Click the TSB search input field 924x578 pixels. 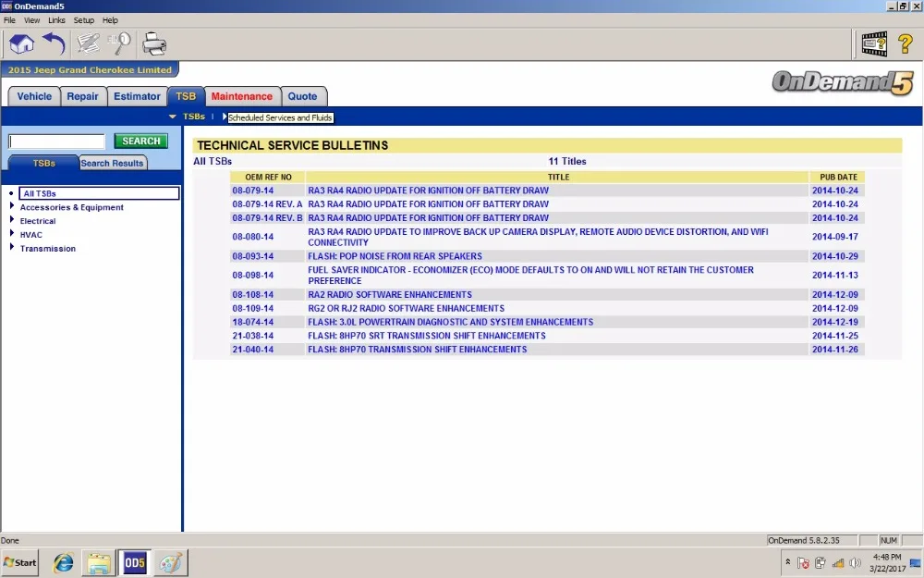click(56, 141)
